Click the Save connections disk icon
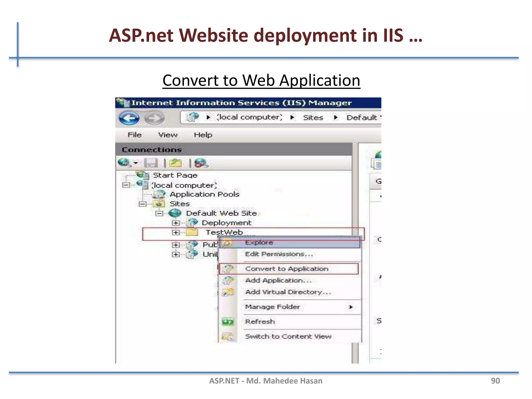The image size is (532, 399). click(x=151, y=163)
